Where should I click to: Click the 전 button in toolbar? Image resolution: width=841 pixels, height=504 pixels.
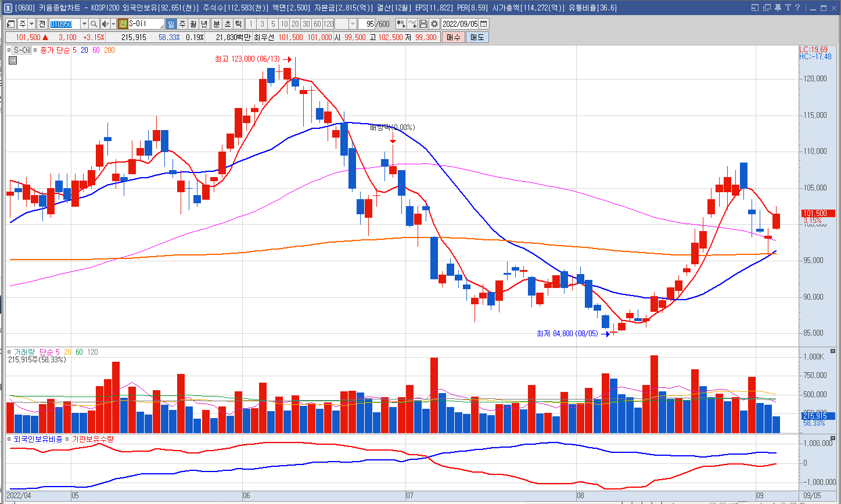click(x=42, y=24)
